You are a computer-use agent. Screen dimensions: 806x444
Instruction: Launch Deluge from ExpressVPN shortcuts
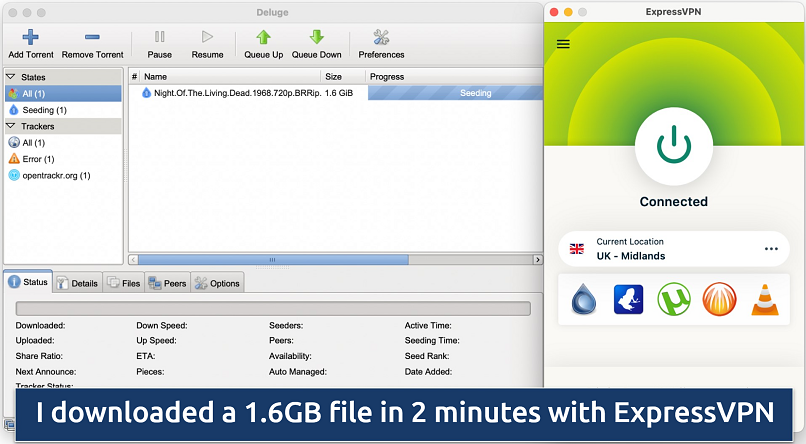(x=584, y=299)
